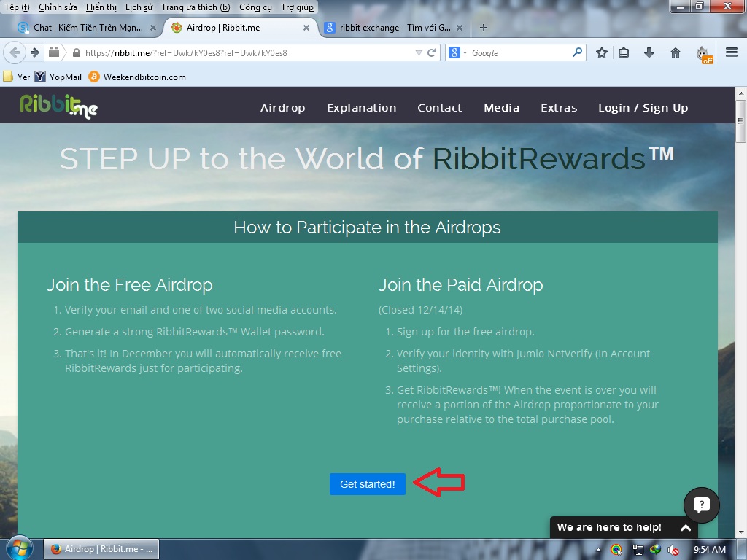Open the Công cụ menu
The height and width of the screenshot is (560, 747).
tap(255, 7)
